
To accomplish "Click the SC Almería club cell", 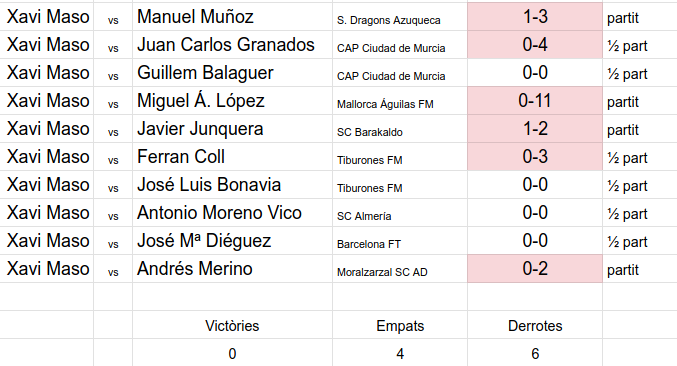I will coord(400,213).
